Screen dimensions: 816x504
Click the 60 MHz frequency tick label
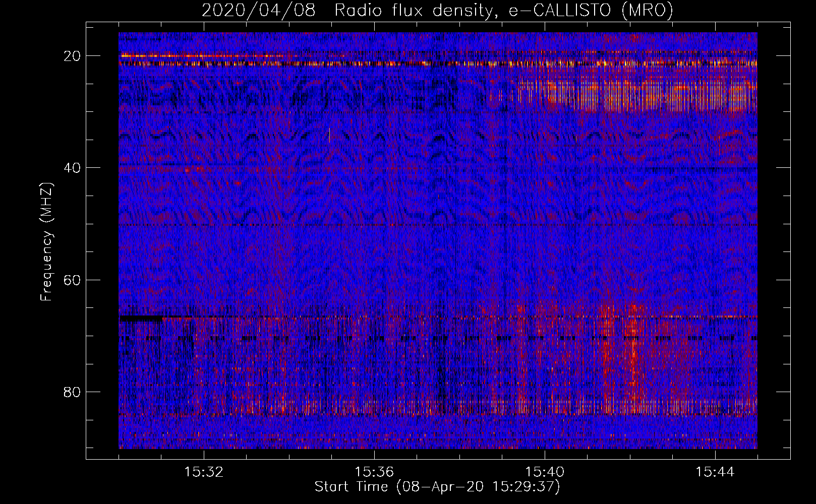[73, 280]
